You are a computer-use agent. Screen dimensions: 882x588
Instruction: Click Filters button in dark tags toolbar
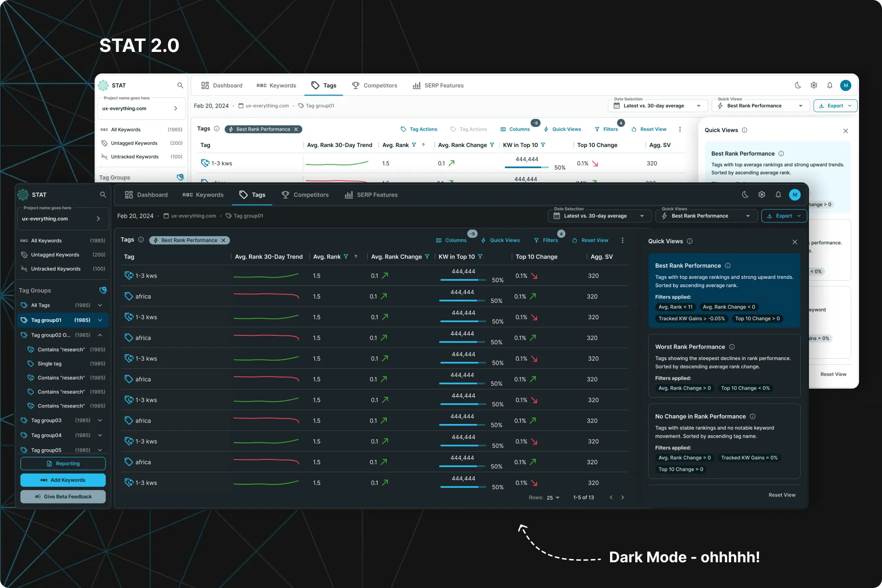click(546, 240)
